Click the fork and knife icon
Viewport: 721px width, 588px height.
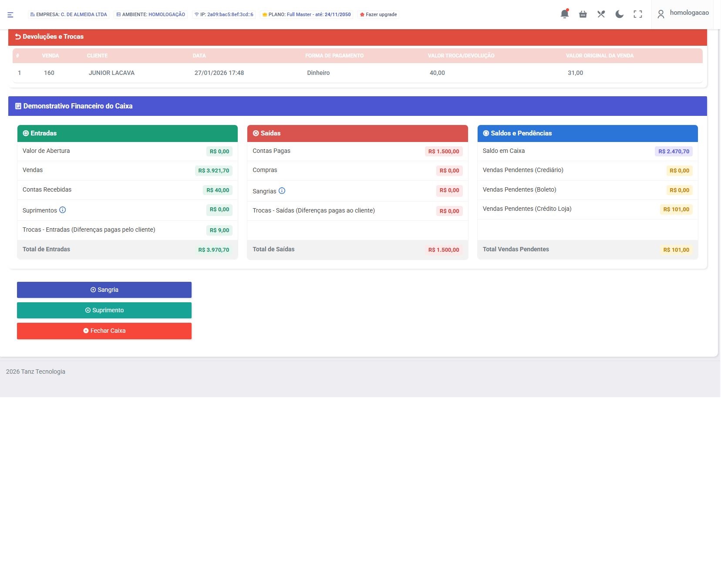(601, 14)
